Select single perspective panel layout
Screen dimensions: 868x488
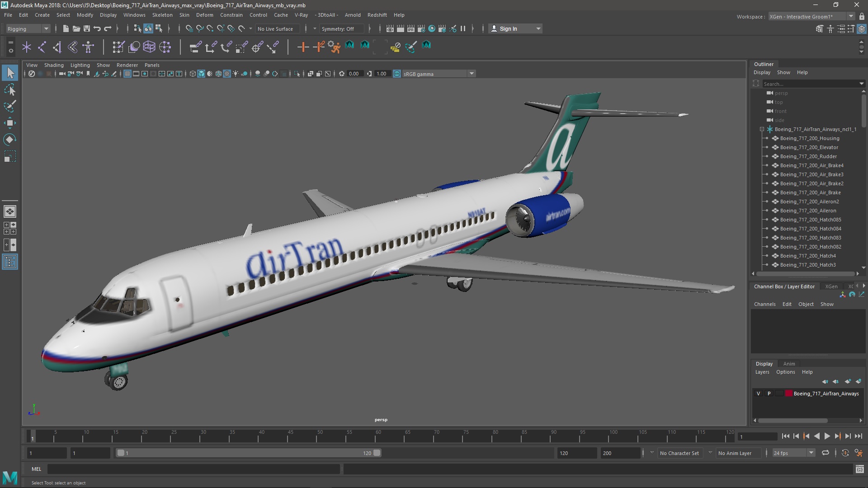click(x=10, y=211)
